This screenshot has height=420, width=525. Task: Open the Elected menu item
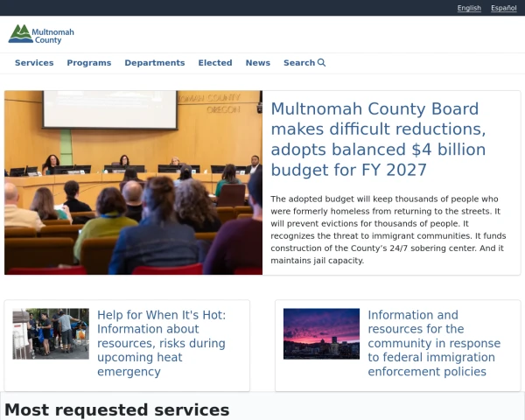pyautogui.click(x=215, y=63)
